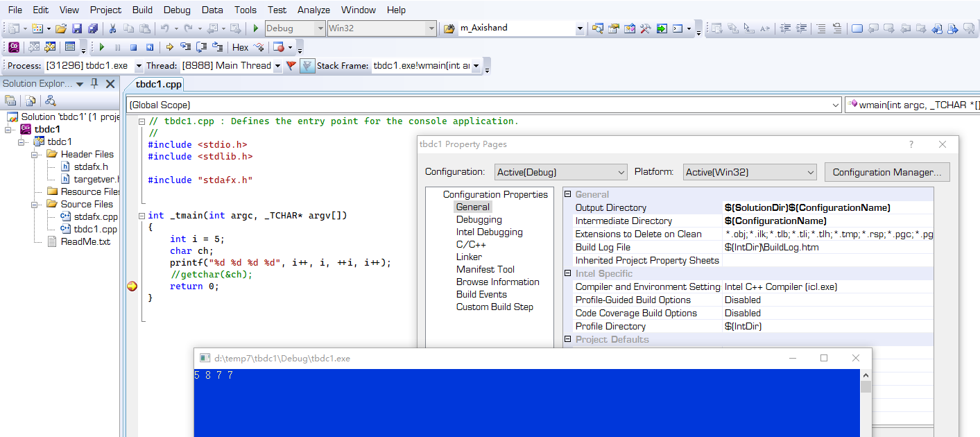Viewport: 980px width, 437px height.
Task: Open Solution Configurations Debug dropdown
Action: pos(320,28)
